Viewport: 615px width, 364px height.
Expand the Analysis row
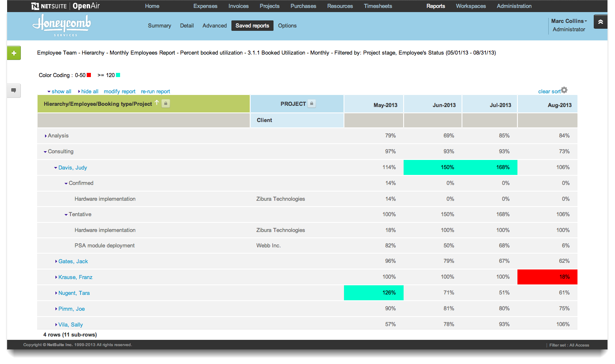coord(45,136)
